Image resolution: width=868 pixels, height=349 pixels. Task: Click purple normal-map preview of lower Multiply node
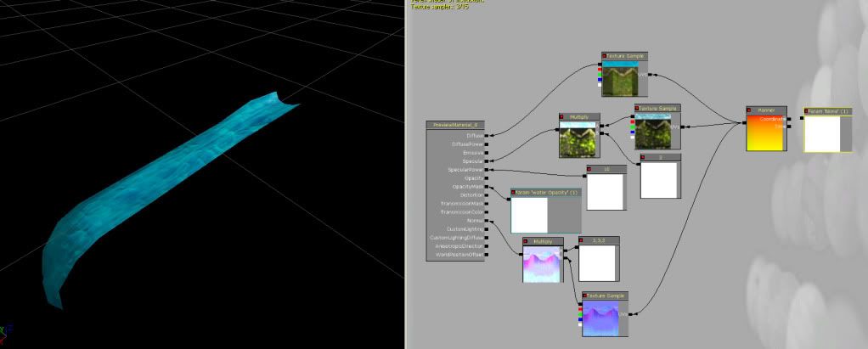coord(541,264)
